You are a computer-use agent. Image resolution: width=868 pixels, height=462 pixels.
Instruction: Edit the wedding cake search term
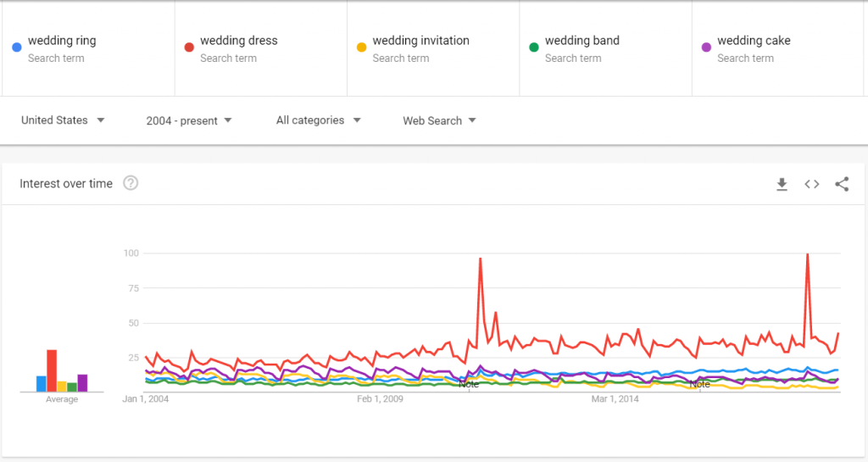coord(754,41)
